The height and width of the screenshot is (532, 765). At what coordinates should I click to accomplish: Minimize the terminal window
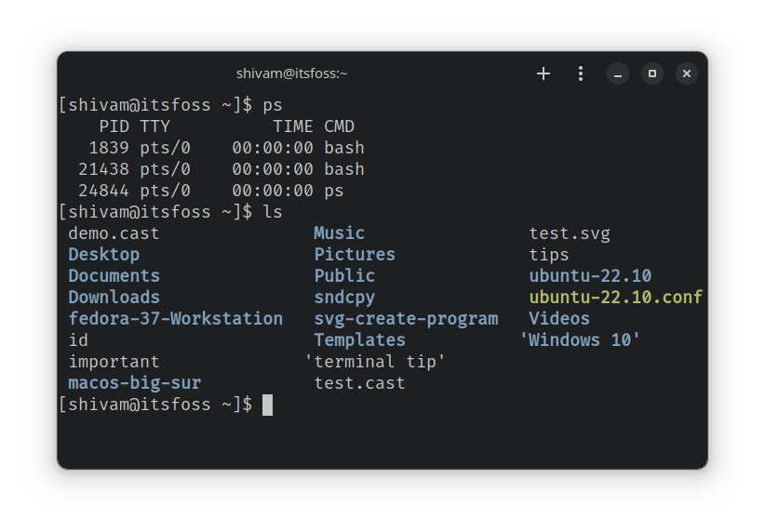(x=618, y=73)
